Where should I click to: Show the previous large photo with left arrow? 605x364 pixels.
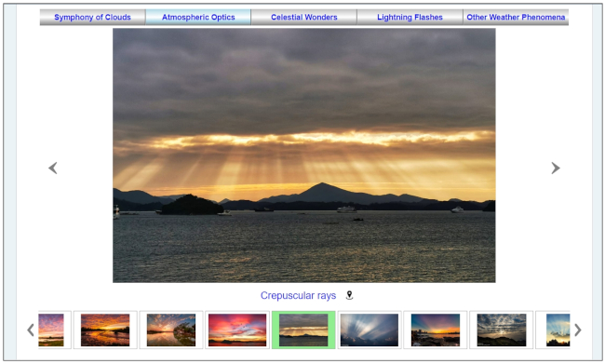[x=53, y=168]
